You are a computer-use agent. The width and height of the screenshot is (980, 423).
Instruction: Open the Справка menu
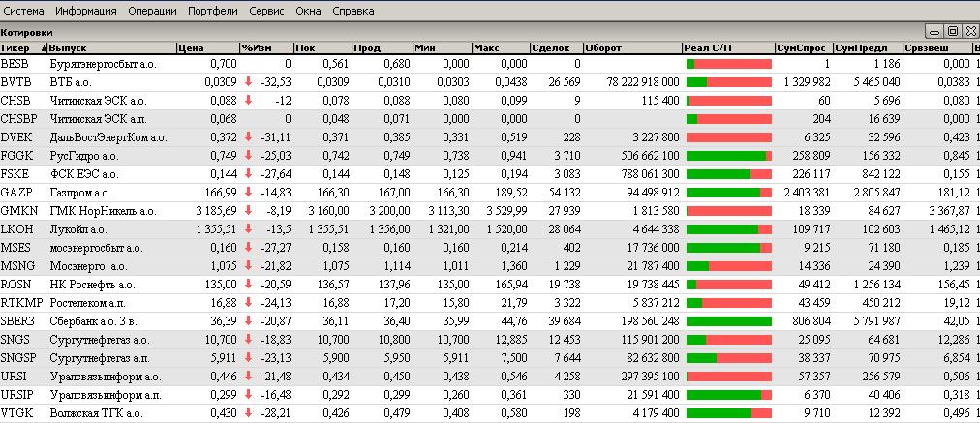(353, 11)
